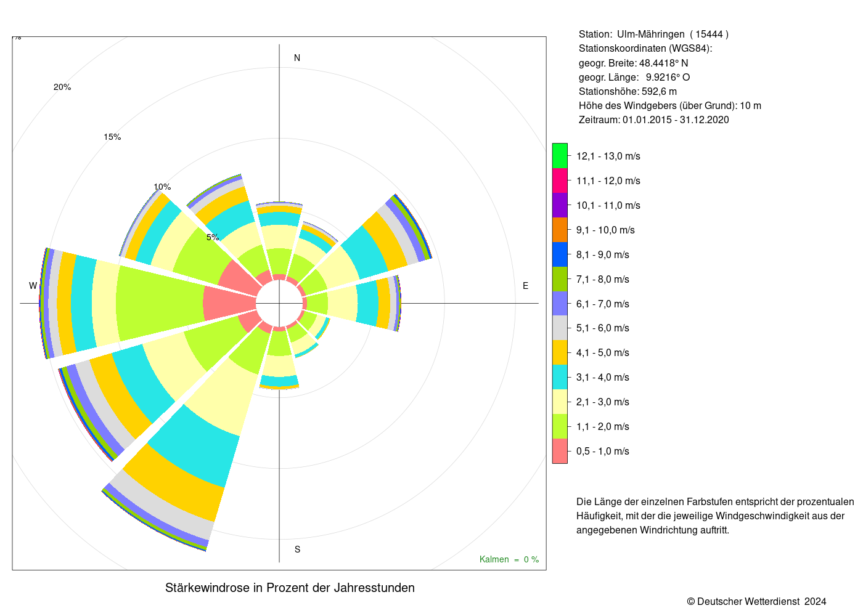Click the 'Zeitraum: 01.01.2015 - 31.12.2020' line
This screenshot has width=863, height=616.
coord(654,120)
